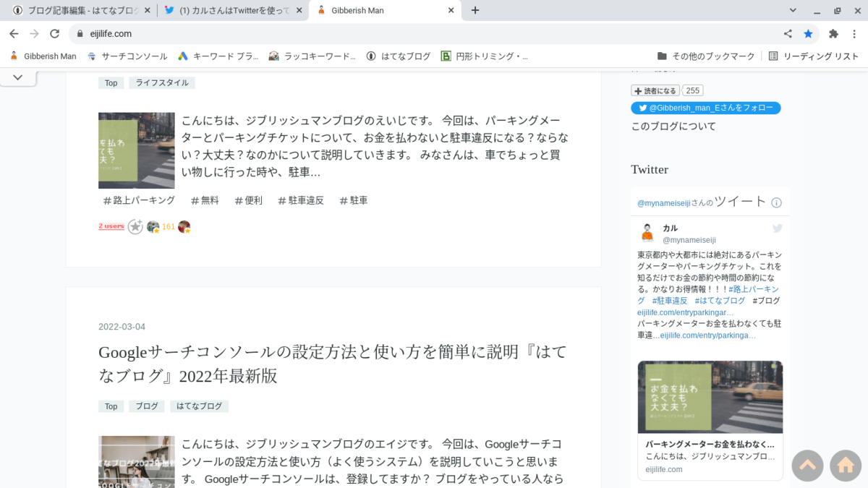This screenshot has height=488, width=868.
Task: Follow @Gibberish_man_E on Twitter button
Action: coord(706,108)
